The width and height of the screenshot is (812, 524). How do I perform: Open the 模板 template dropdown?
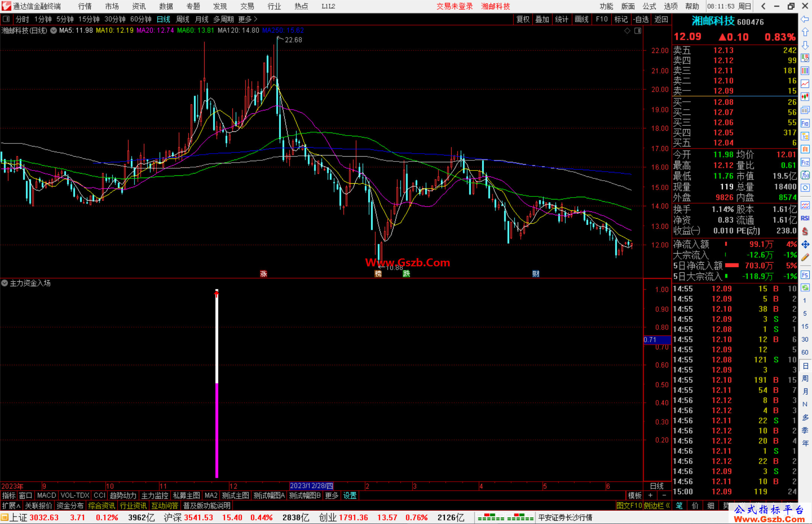coord(635,495)
